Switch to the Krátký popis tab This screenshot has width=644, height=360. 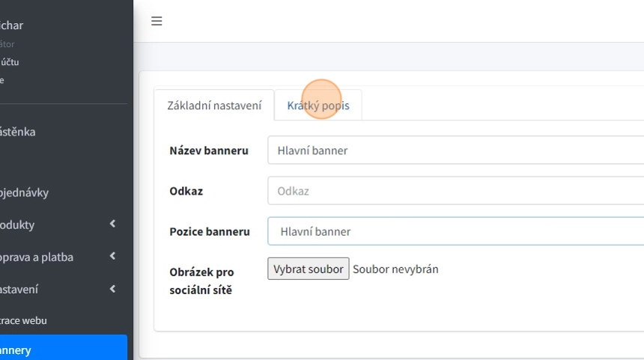pyautogui.click(x=318, y=106)
